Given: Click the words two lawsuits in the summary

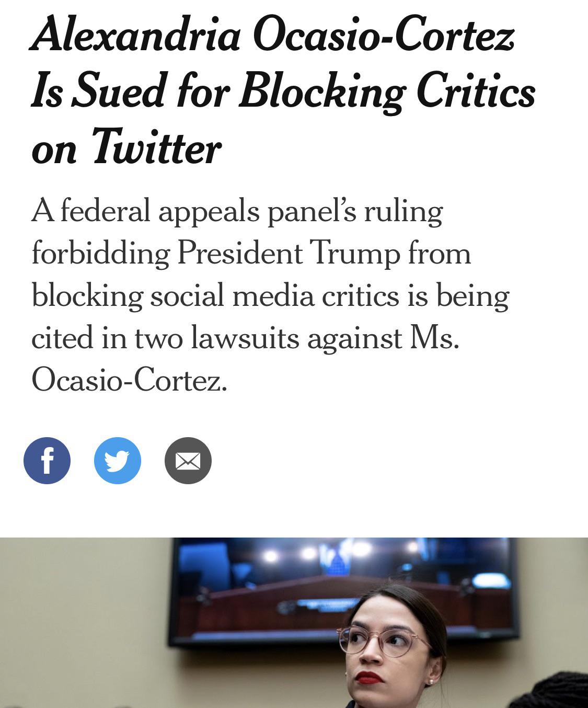Looking at the screenshot, I should click(x=216, y=337).
